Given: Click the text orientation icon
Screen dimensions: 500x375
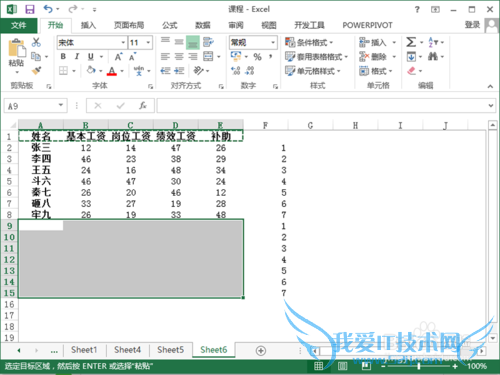Looking at the screenshot, I should [198, 71].
